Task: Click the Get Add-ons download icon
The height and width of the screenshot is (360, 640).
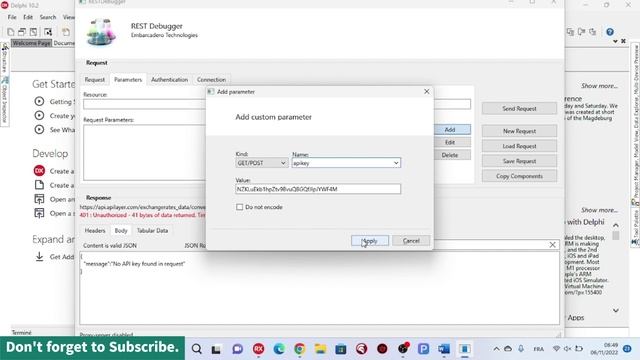Action: [39, 257]
